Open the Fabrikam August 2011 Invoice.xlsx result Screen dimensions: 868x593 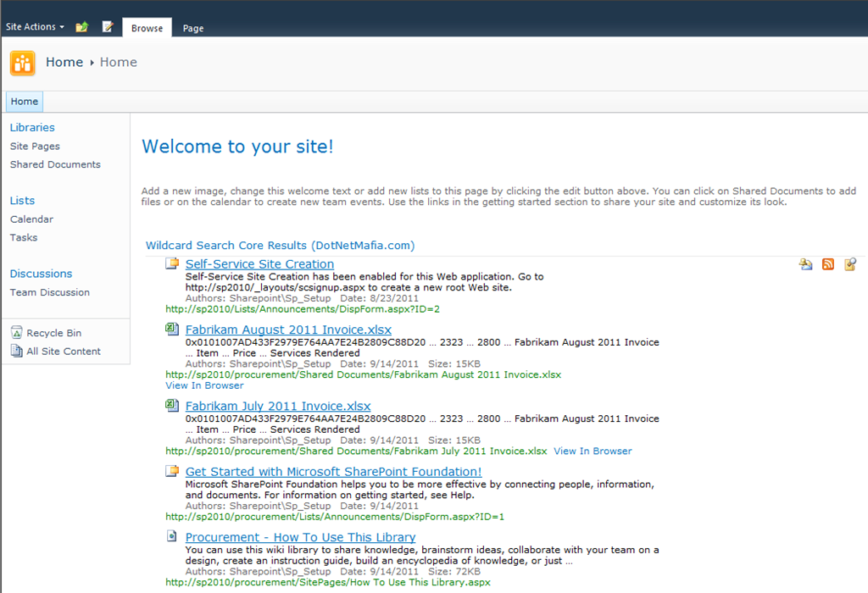[x=288, y=330]
